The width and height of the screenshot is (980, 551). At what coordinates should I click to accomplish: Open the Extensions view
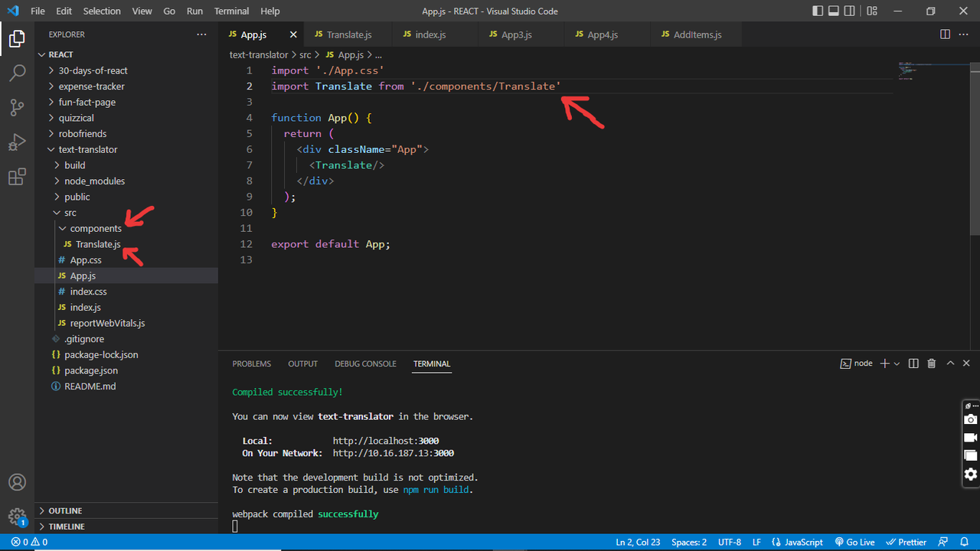coord(17,178)
